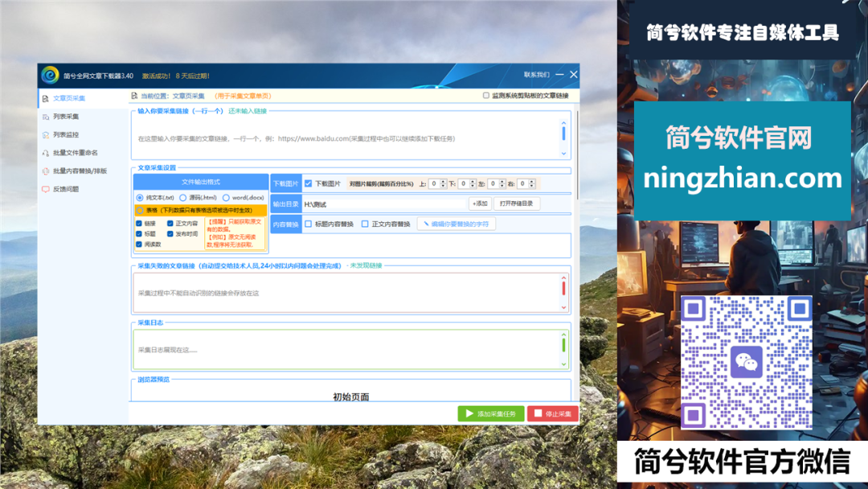Click the main panel vertical scrollbar
868x489 pixels.
pyautogui.click(x=577, y=155)
